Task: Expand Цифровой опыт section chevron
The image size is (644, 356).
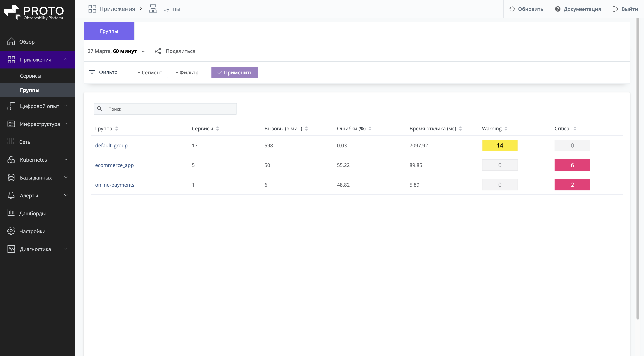Action: [x=66, y=106]
